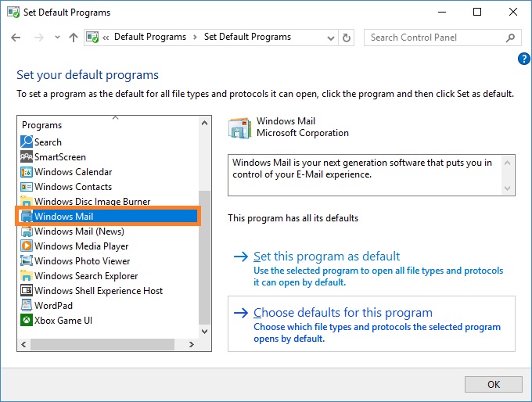Open help with the blue question mark
532x402 pixels.
pyautogui.click(x=524, y=59)
